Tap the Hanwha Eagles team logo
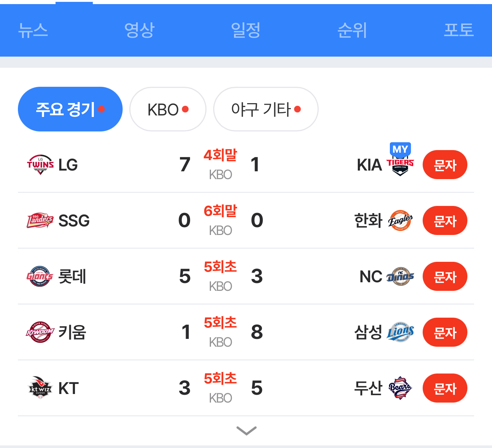Image resolution: width=492 pixels, height=448 pixels. (400, 220)
